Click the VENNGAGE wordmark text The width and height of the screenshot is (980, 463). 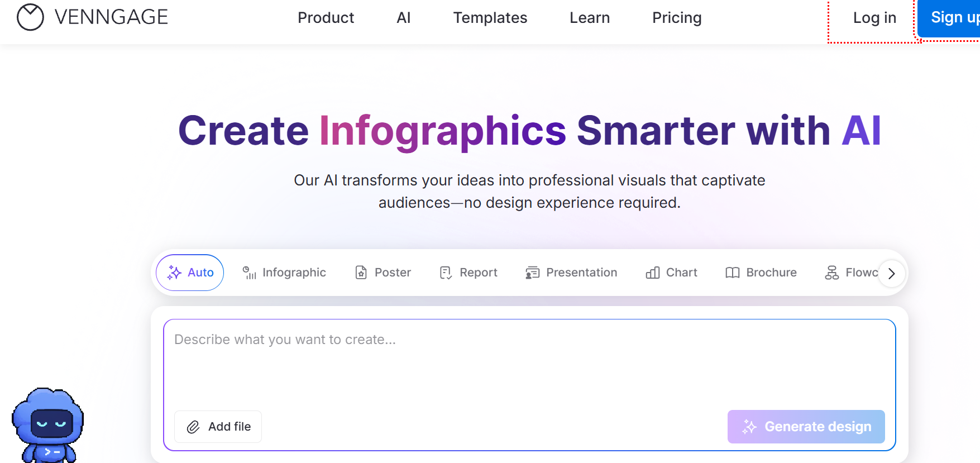coord(111,17)
